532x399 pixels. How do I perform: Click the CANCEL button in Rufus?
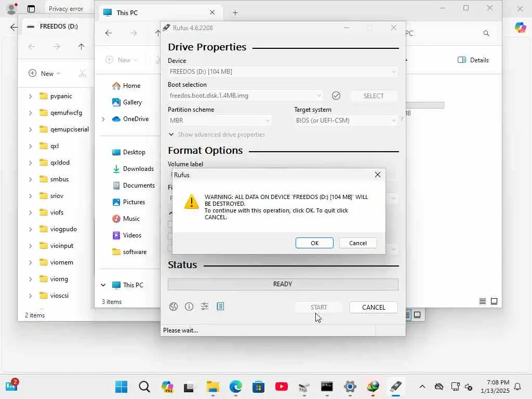click(374, 307)
